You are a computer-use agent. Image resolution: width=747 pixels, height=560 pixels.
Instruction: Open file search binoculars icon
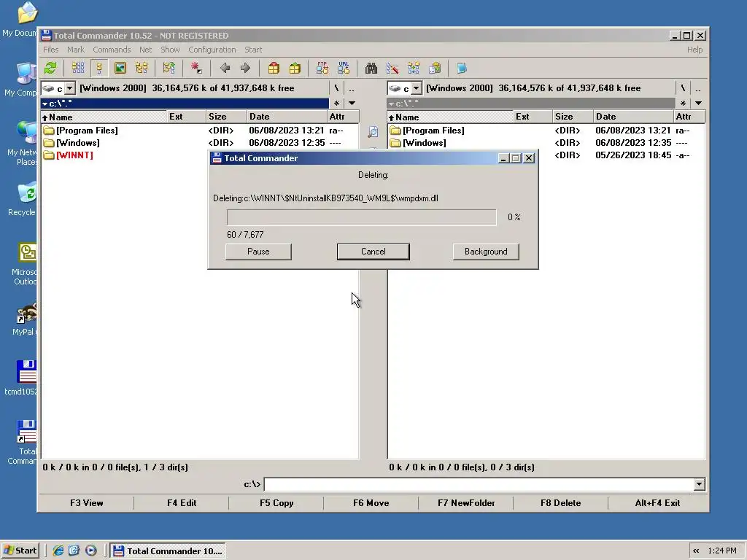pos(371,68)
